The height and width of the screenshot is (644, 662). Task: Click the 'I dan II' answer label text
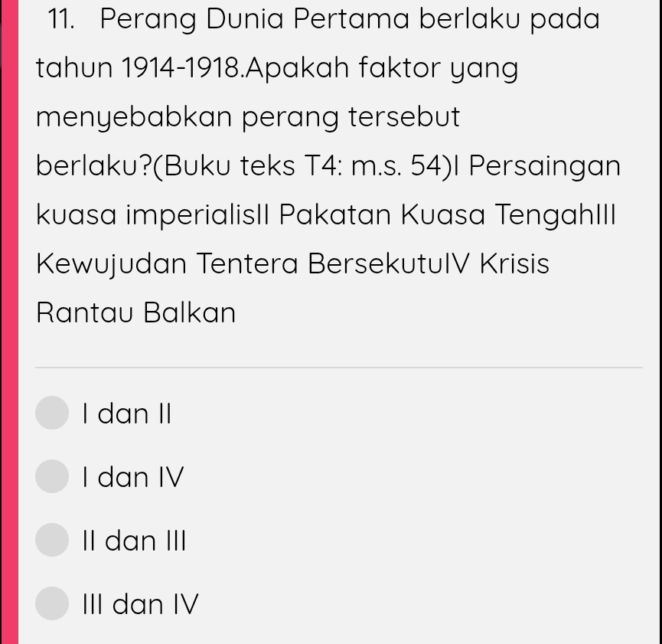tap(127, 414)
